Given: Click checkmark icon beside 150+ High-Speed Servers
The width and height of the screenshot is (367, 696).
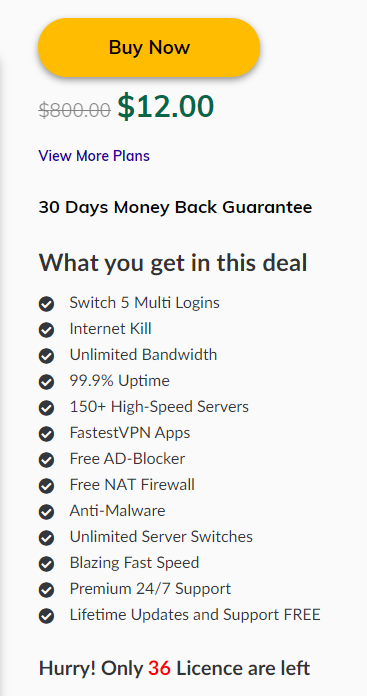Looking at the screenshot, I should point(46,408).
